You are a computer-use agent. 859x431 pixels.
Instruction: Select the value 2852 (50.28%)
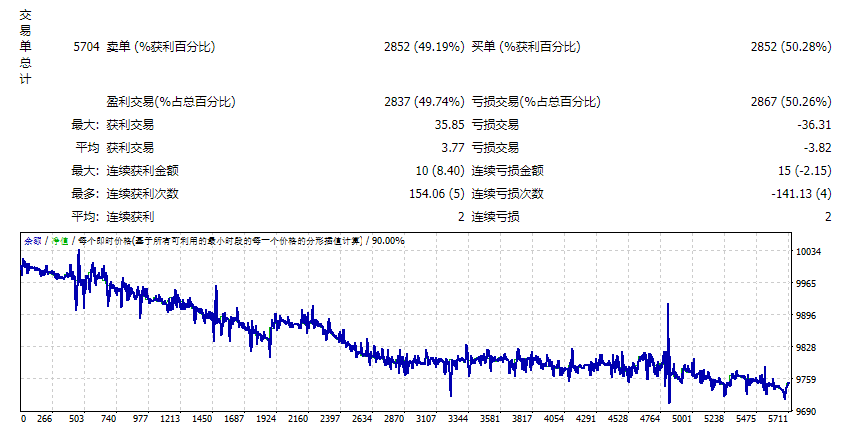point(791,47)
